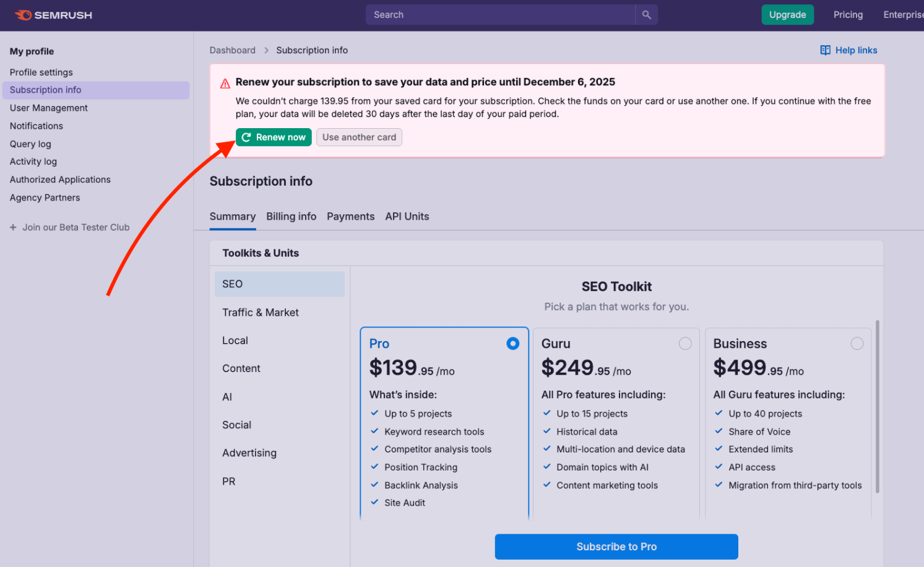Click the checkmark beside Historical data feature
This screenshot has height=567, width=924.
[546, 431]
